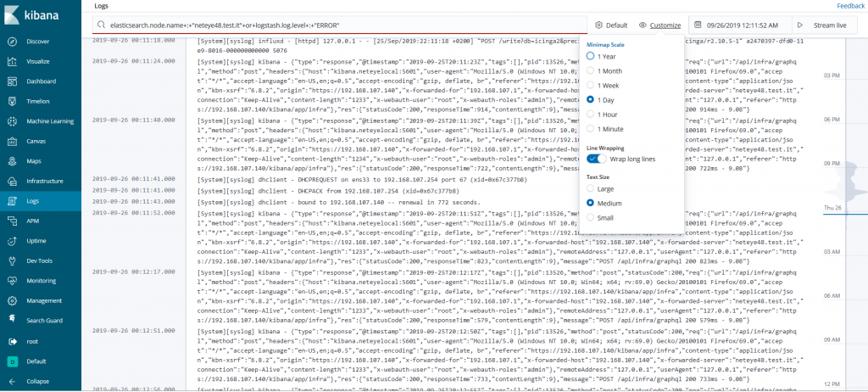The width and height of the screenshot is (868, 392).
Task: Open the Management gear icon
Action: click(12, 301)
